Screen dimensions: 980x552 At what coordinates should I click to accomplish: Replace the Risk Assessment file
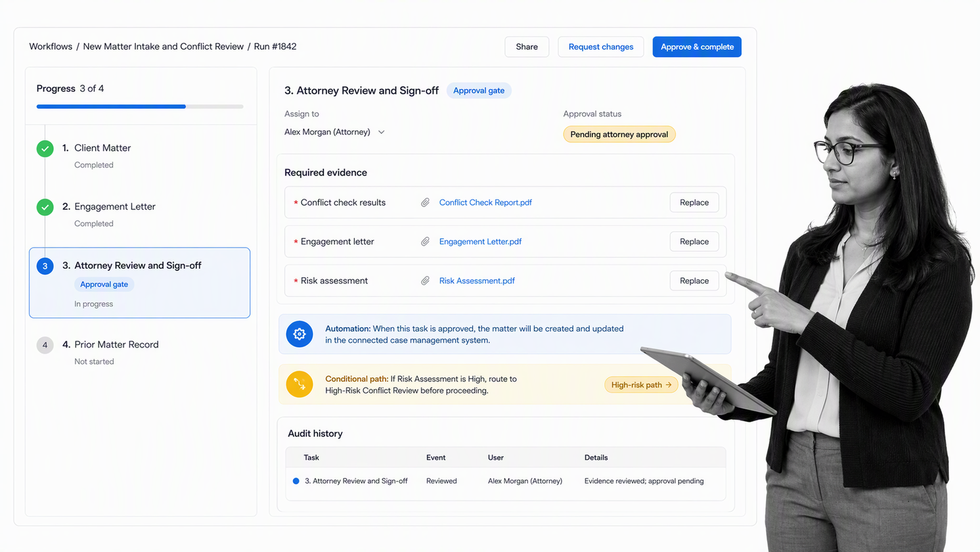pos(694,281)
